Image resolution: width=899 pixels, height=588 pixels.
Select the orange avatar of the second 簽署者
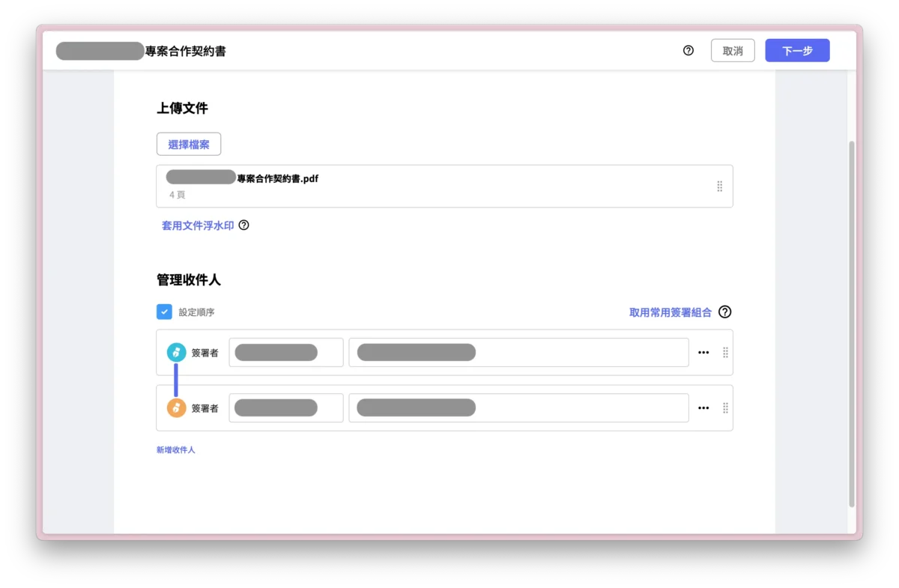(x=176, y=407)
